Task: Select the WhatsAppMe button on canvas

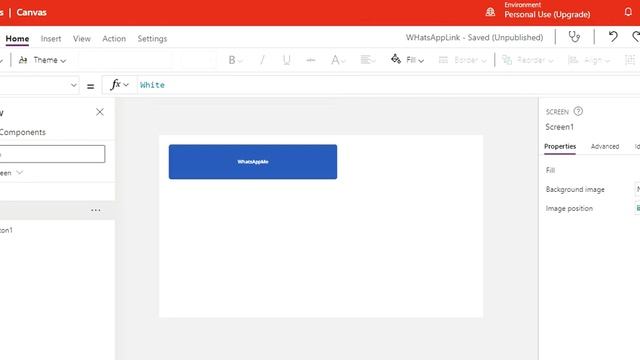Action: click(x=253, y=162)
